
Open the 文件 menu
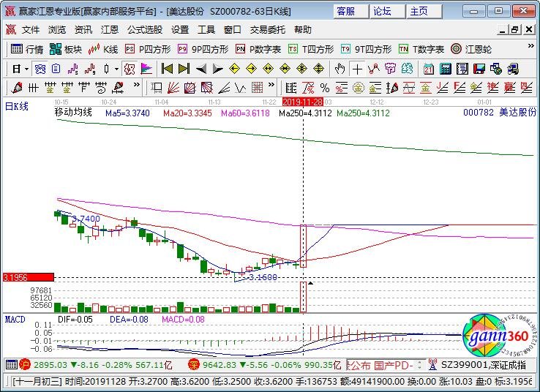[31, 30]
